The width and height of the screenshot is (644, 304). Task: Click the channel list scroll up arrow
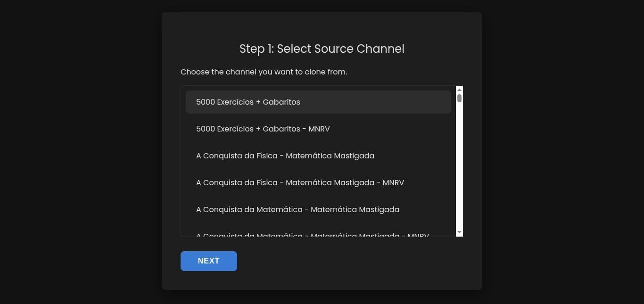click(459, 90)
